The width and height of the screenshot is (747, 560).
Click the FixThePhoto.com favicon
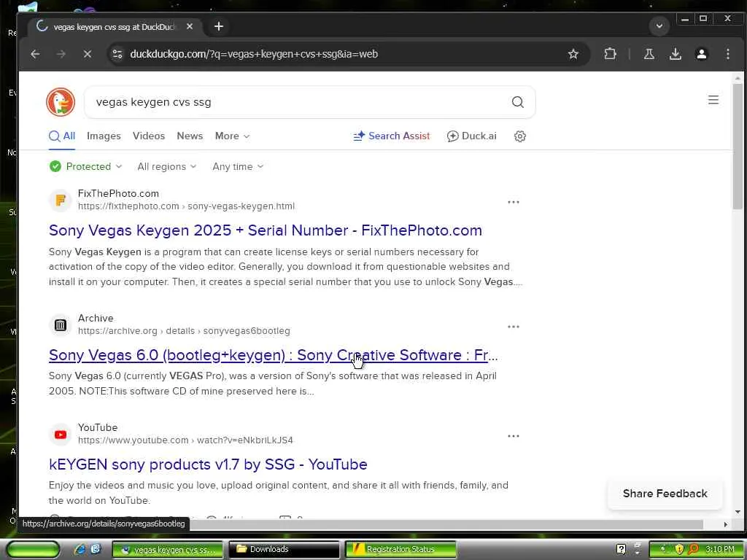tap(61, 200)
